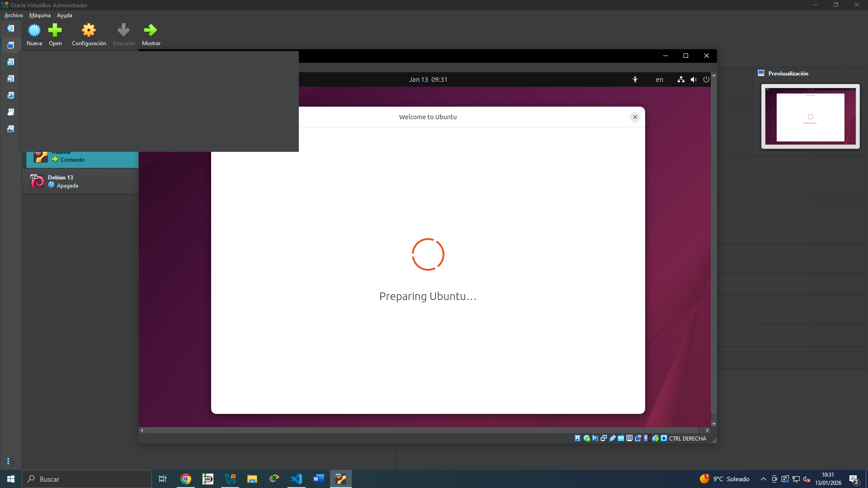Maximize the Ubuntu VM window
The width and height of the screenshot is (868, 488).
click(x=686, y=56)
